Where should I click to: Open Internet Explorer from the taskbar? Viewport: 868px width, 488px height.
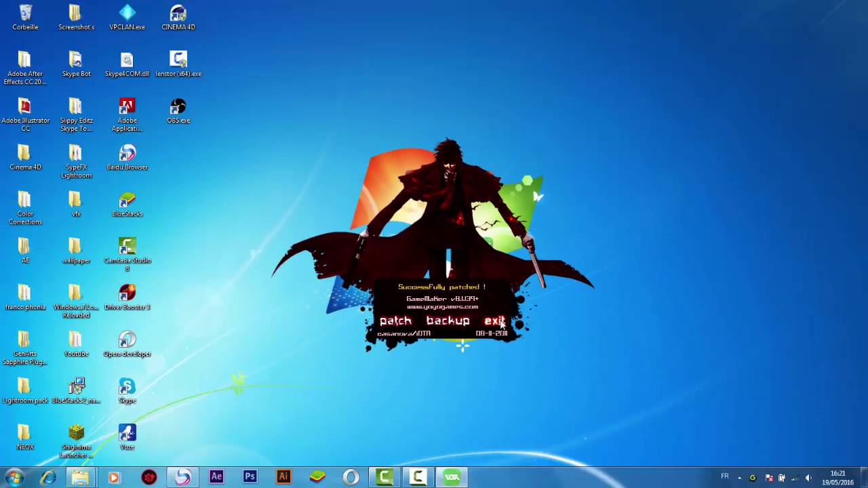pos(47,477)
